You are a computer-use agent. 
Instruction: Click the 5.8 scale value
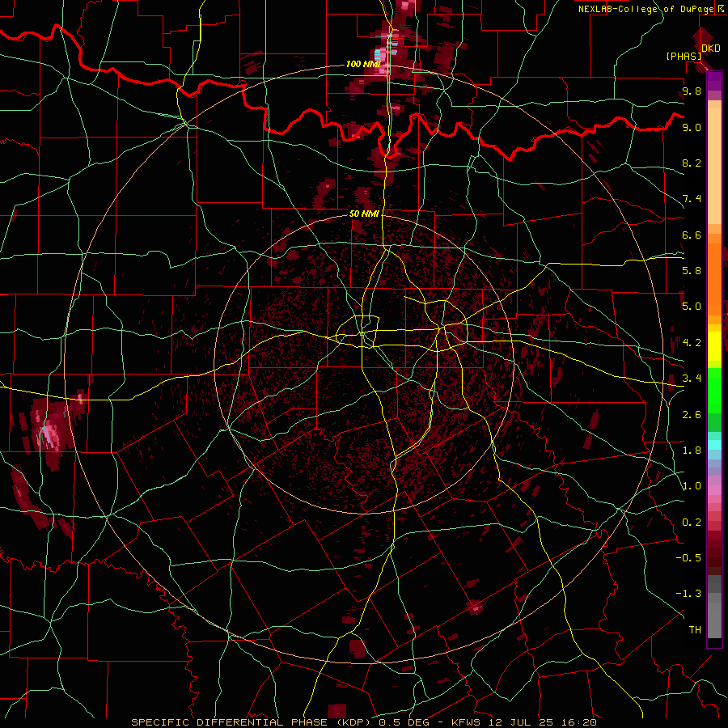click(692, 271)
